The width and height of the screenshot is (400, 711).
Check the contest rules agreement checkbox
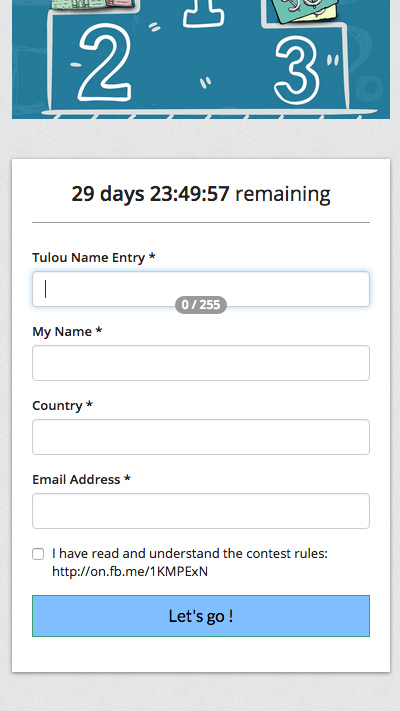pyautogui.click(x=38, y=554)
